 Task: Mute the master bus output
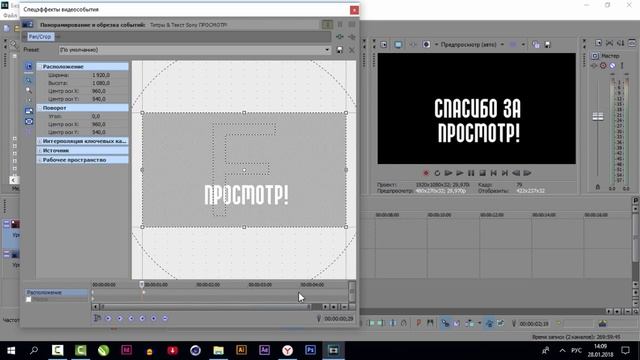tap(612, 65)
